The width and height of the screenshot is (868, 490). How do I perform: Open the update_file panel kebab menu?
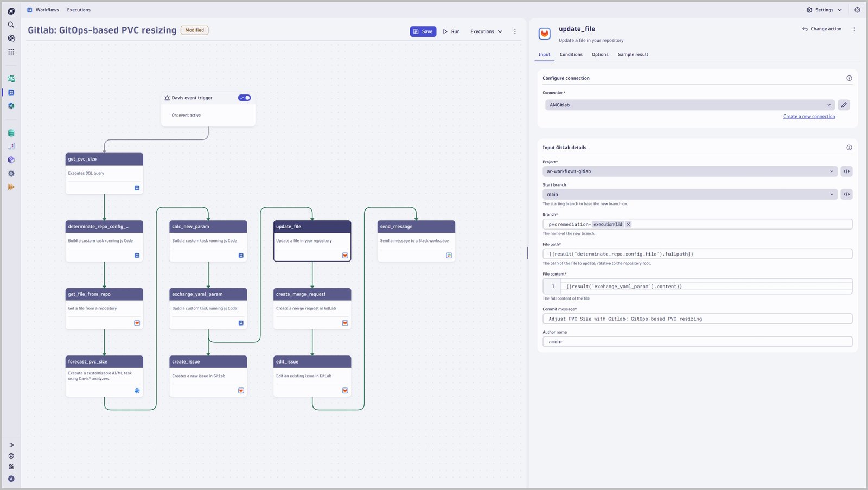854,29
